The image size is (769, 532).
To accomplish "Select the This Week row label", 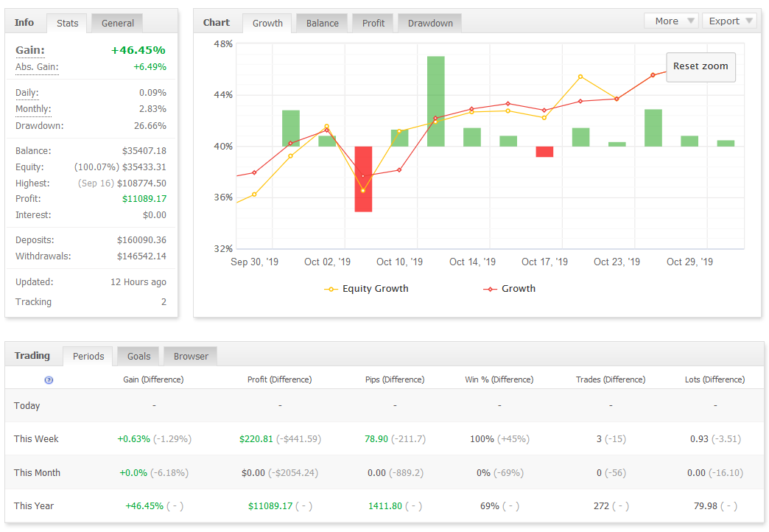I will coord(36,438).
